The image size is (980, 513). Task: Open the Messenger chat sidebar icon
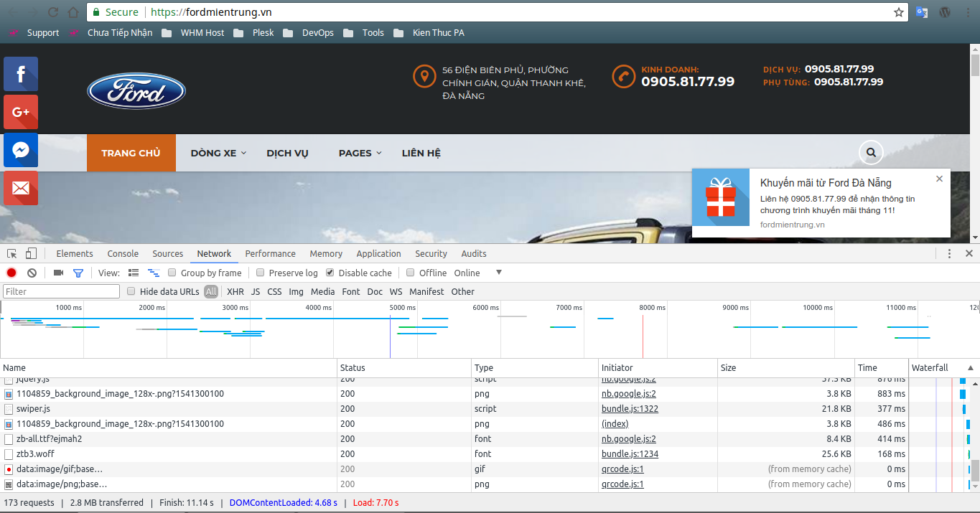click(x=21, y=150)
